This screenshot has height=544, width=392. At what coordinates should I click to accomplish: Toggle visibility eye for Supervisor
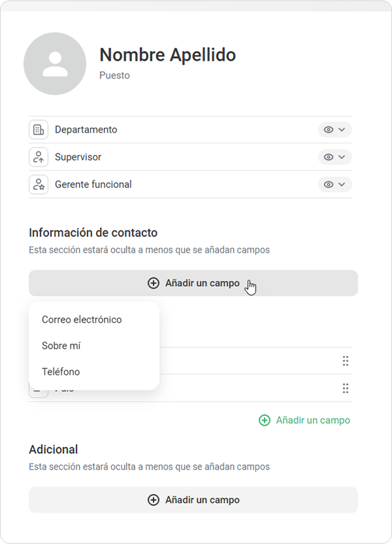(x=329, y=157)
